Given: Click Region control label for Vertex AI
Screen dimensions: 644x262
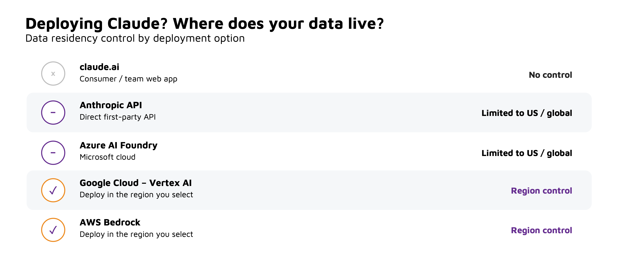Looking at the screenshot, I should [542, 191].
